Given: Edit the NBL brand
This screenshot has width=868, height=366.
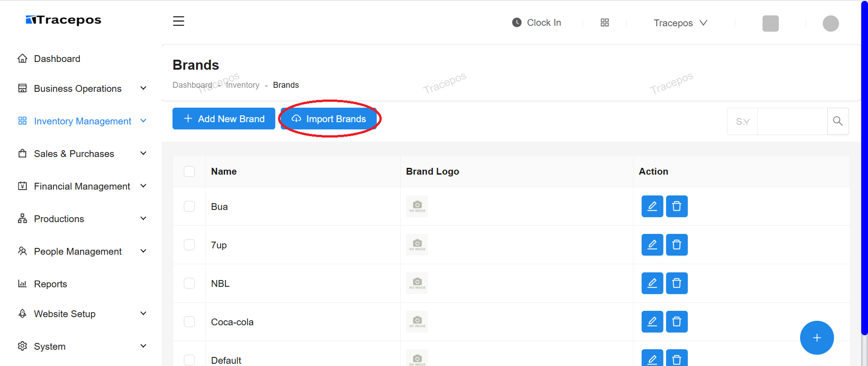Looking at the screenshot, I should (652, 283).
